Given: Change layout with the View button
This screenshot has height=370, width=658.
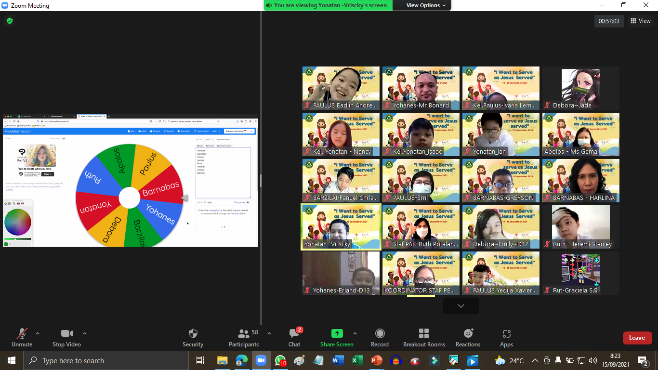Looking at the screenshot, I should (641, 21).
